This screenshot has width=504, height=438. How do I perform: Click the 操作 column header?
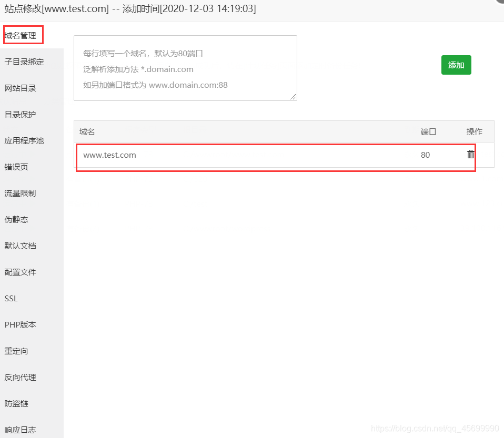(475, 132)
